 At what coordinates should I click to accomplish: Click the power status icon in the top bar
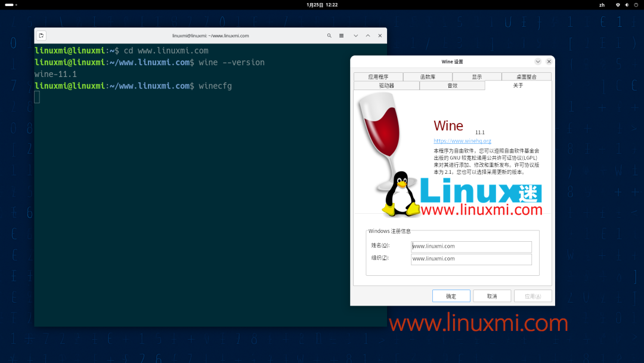tap(635, 5)
